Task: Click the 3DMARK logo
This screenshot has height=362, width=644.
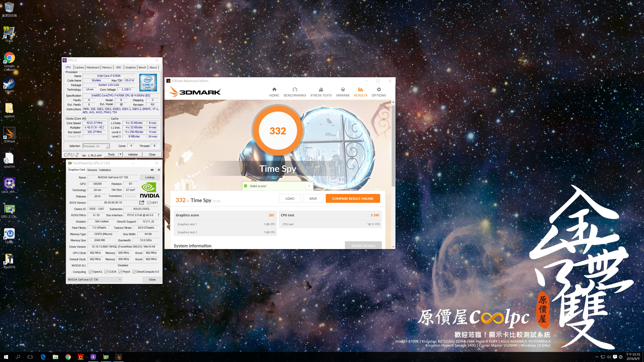Action: click(x=195, y=92)
